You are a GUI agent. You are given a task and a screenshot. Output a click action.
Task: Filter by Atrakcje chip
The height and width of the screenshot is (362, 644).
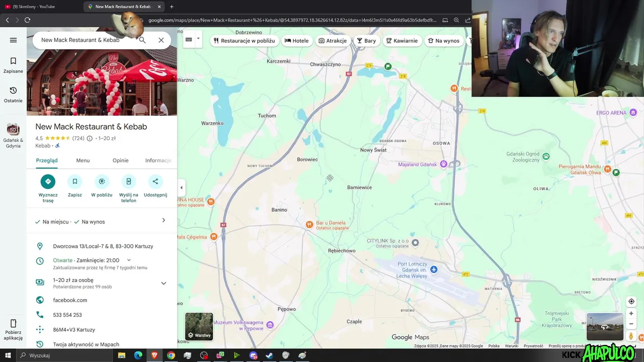[x=333, y=41]
